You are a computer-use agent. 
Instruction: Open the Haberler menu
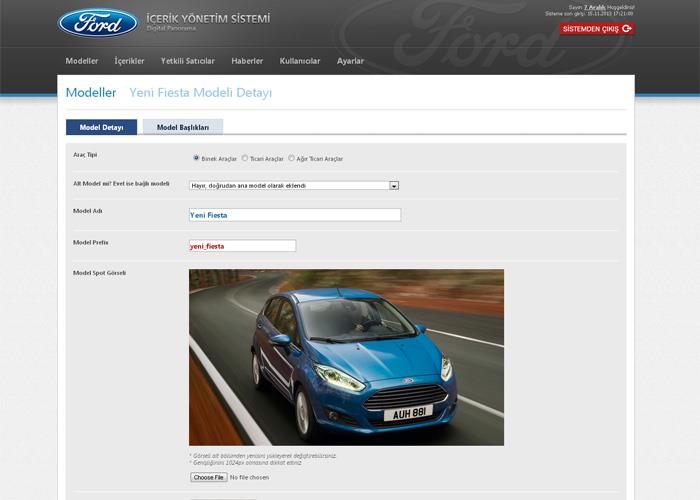[x=247, y=61]
